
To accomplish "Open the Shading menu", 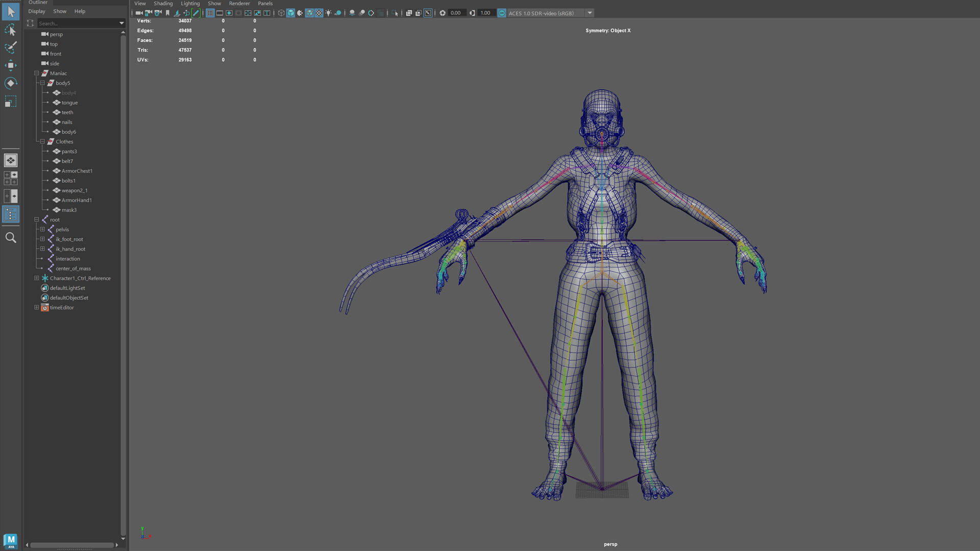I will [163, 4].
